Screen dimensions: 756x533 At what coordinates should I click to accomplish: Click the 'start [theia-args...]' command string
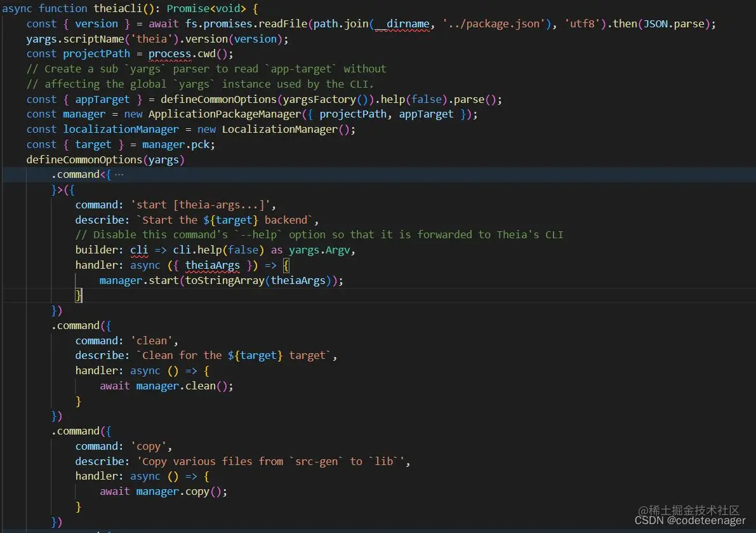pyautogui.click(x=201, y=205)
